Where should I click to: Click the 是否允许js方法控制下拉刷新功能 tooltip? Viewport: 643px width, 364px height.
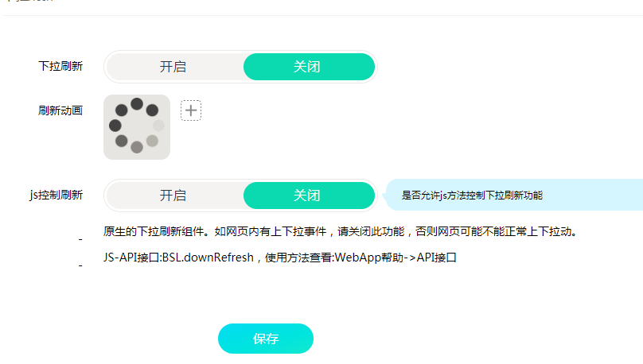click(477, 195)
